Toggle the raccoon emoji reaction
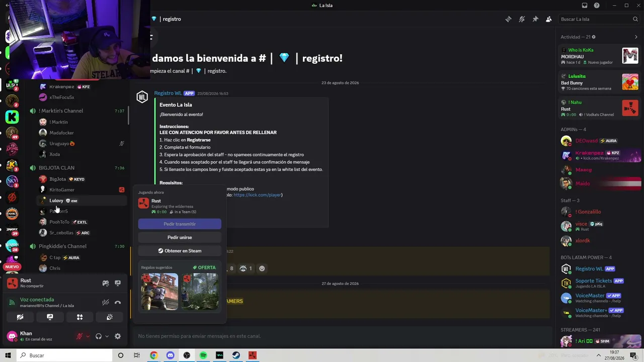The width and height of the screenshot is (644, 362). (x=246, y=268)
